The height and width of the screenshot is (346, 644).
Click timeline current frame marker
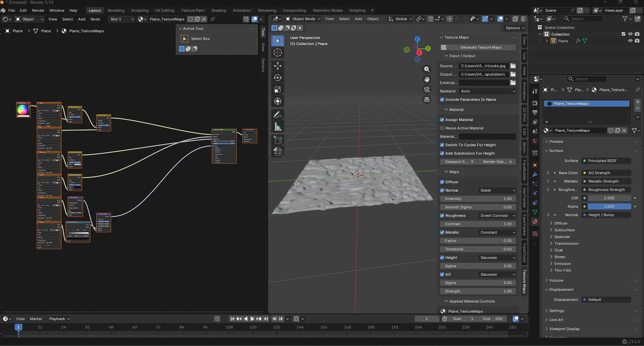click(x=18, y=327)
